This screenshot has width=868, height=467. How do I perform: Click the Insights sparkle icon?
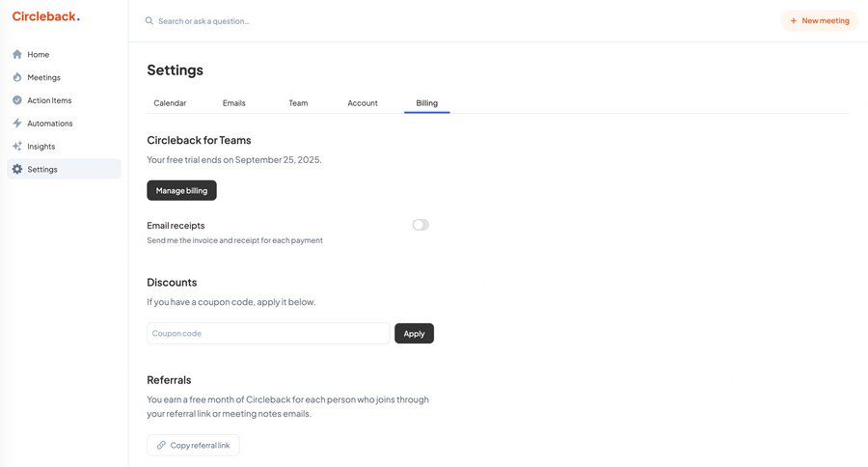(x=17, y=147)
